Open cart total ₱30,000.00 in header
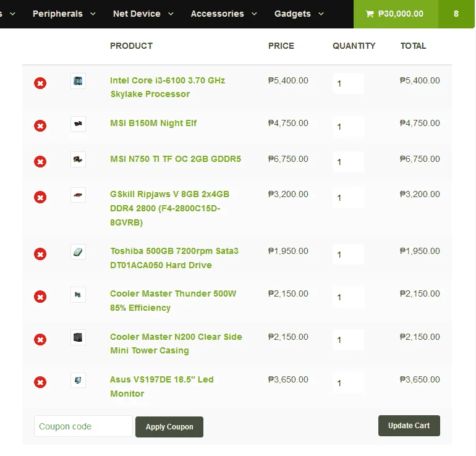 pos(401,14)
